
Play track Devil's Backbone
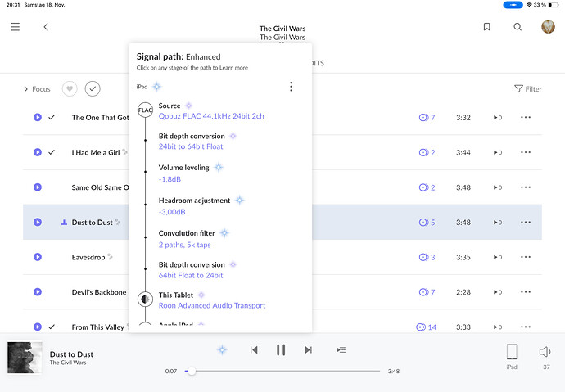click(x=38, y=292)
